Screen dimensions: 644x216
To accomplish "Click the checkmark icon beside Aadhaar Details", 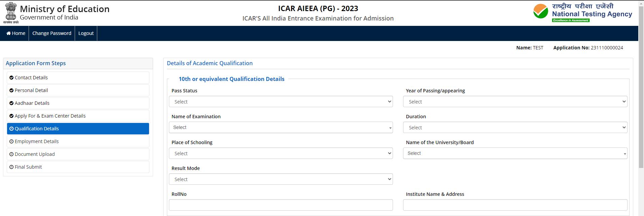I will pos(11,103).
